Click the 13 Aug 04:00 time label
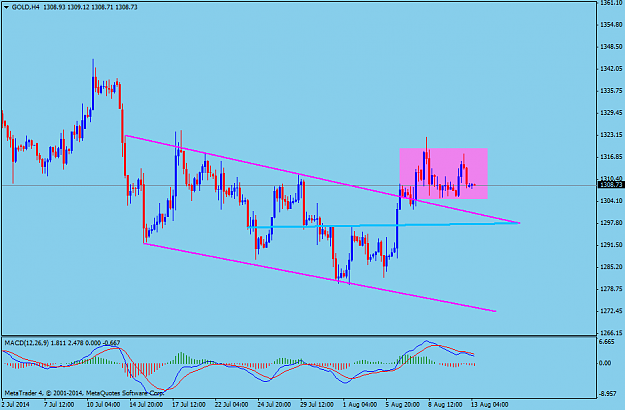This screenshot has height=410, width=625. tap(489, 404)
